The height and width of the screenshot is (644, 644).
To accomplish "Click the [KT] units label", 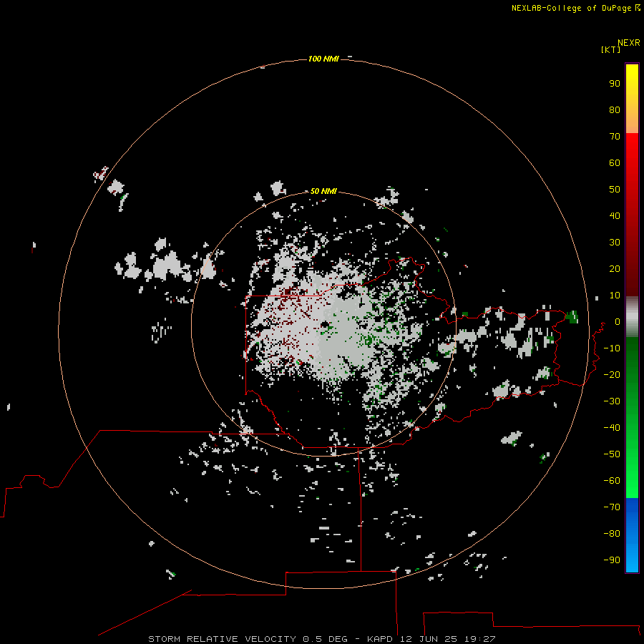I will click(610, 49).
